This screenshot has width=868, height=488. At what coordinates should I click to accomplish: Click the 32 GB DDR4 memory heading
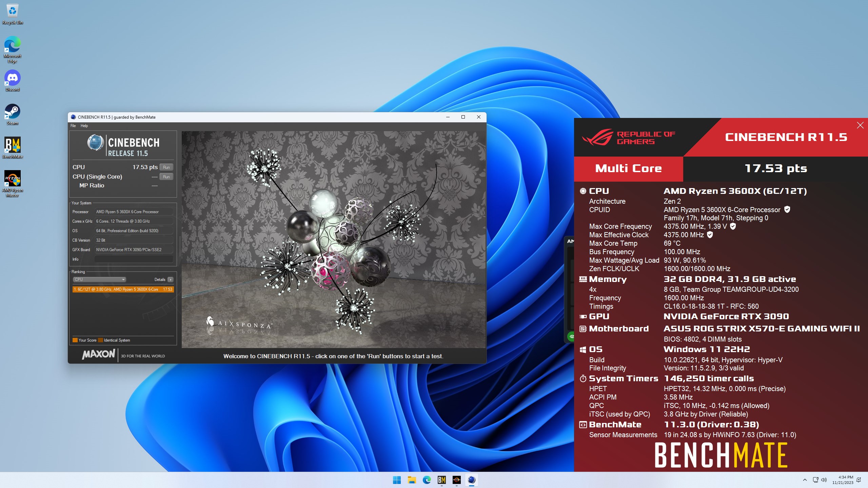click(730, 279)
